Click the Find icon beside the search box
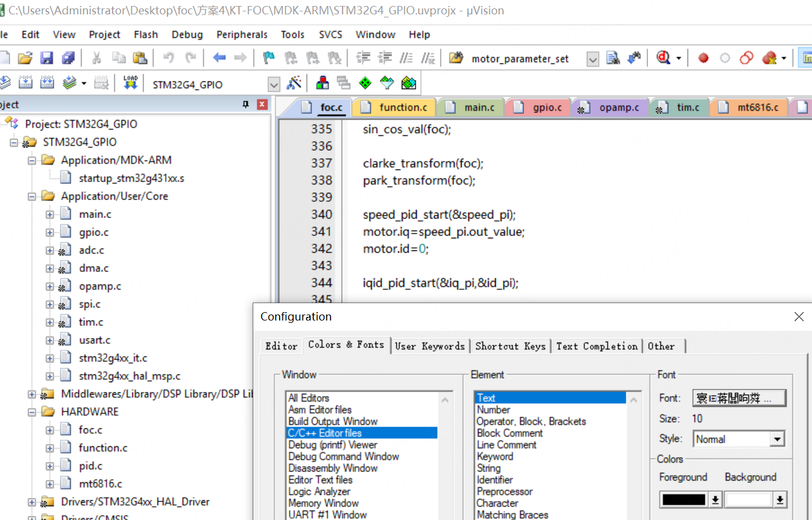The width and height of the screenshot is (812, 520). (613, 58)
